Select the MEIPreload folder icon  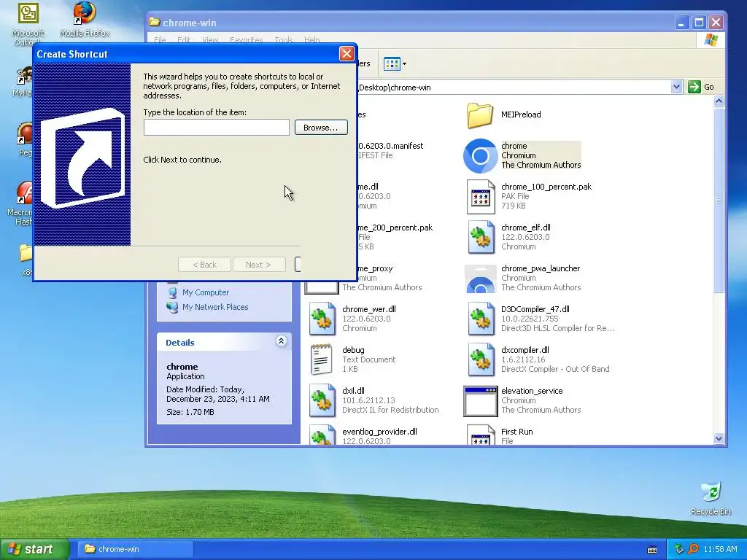point(480,114)
